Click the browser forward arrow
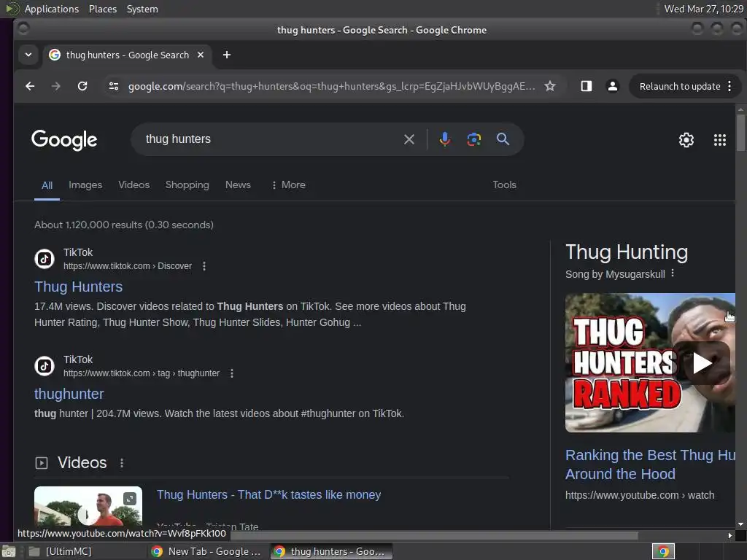 click(x=55, y=86)
